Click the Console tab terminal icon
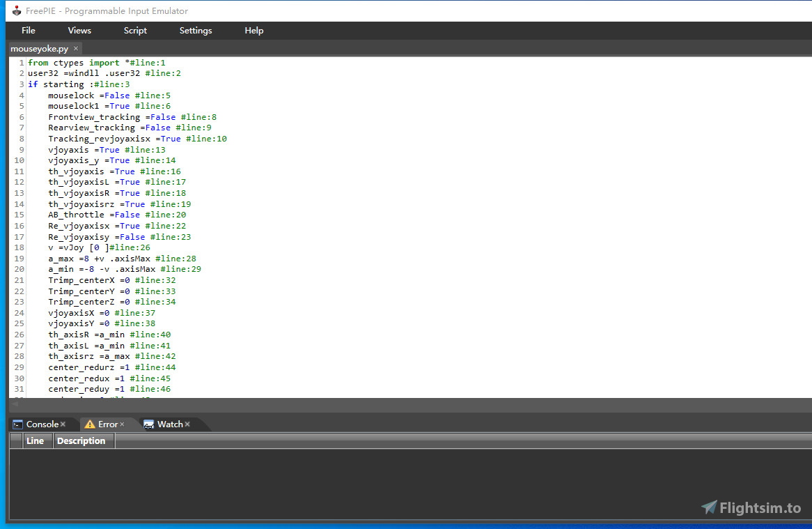 (18, 424)
